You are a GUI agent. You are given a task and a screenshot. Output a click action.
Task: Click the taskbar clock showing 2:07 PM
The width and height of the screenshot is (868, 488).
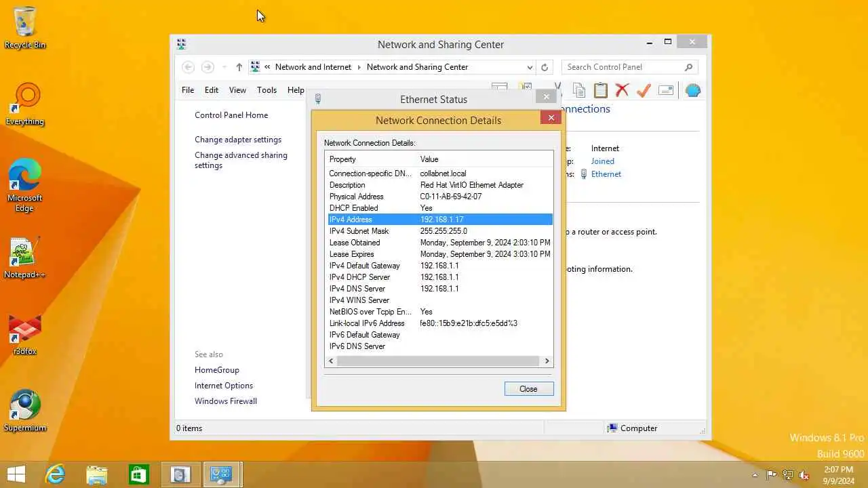pyautogui.click(x=838, y=475)
